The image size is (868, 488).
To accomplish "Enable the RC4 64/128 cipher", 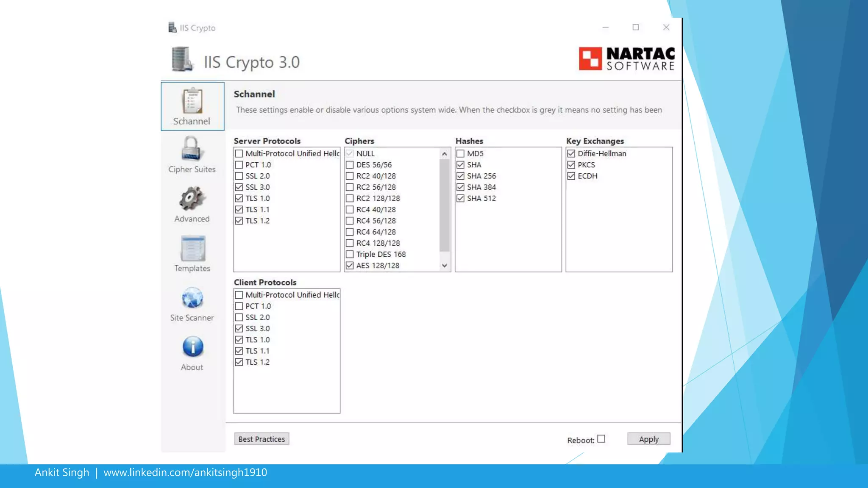I will pyautogui.click(x=350, y=232).
